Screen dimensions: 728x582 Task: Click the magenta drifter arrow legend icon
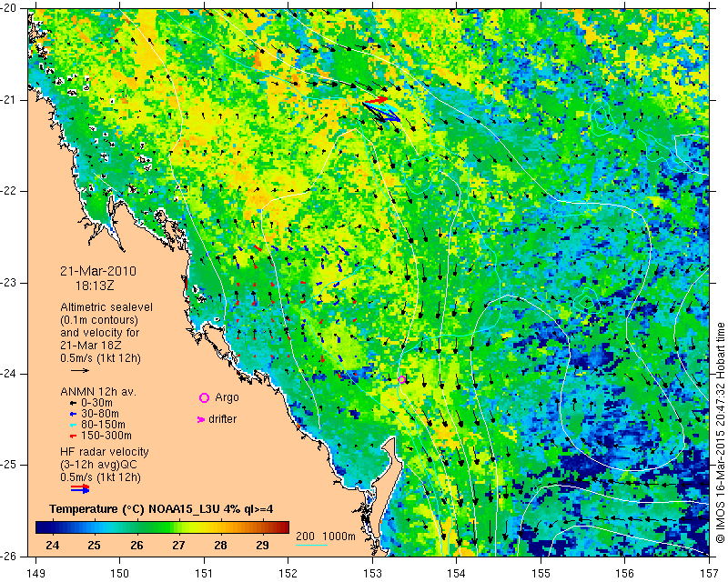(201, 419)
